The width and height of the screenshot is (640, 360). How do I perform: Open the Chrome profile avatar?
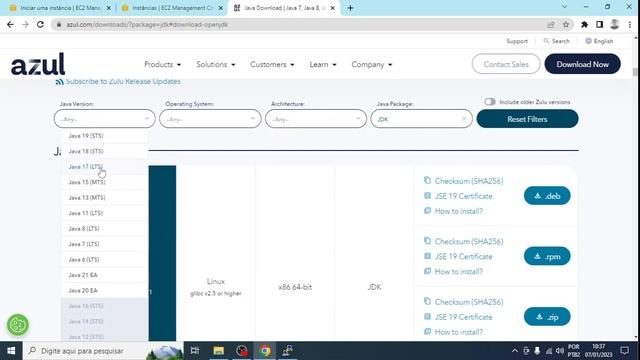[615, 24]
